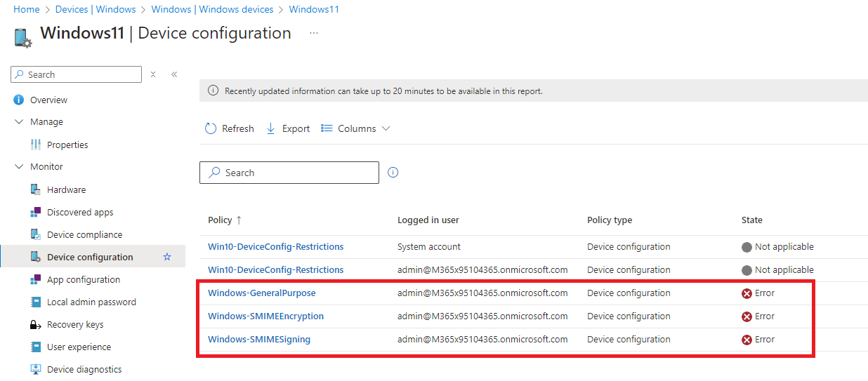Screen dimensions: 868x381
Task: Go to Home breadcrumb
Action: [x=27, y=9]
